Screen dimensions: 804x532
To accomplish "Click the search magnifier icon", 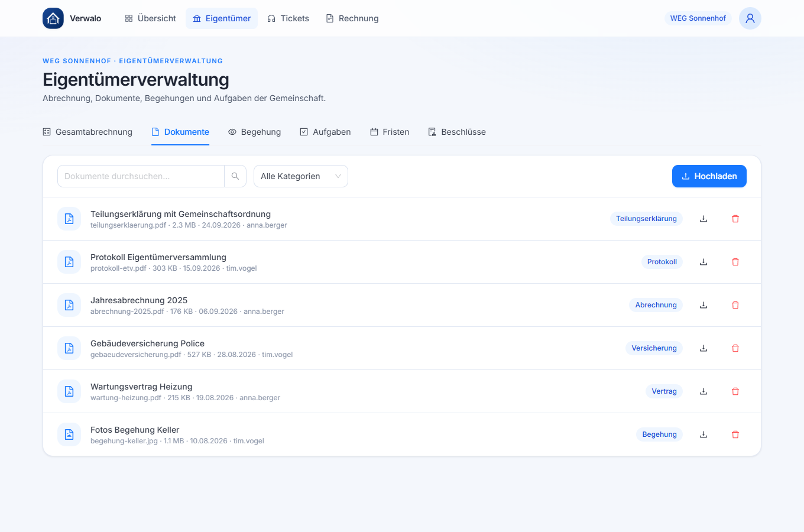I will (235, 176).
